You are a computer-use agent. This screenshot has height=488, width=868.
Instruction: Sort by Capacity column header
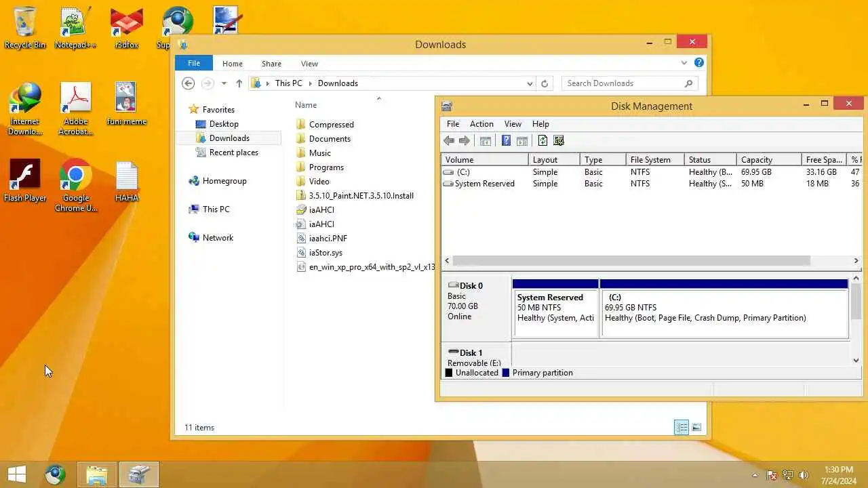770,160
